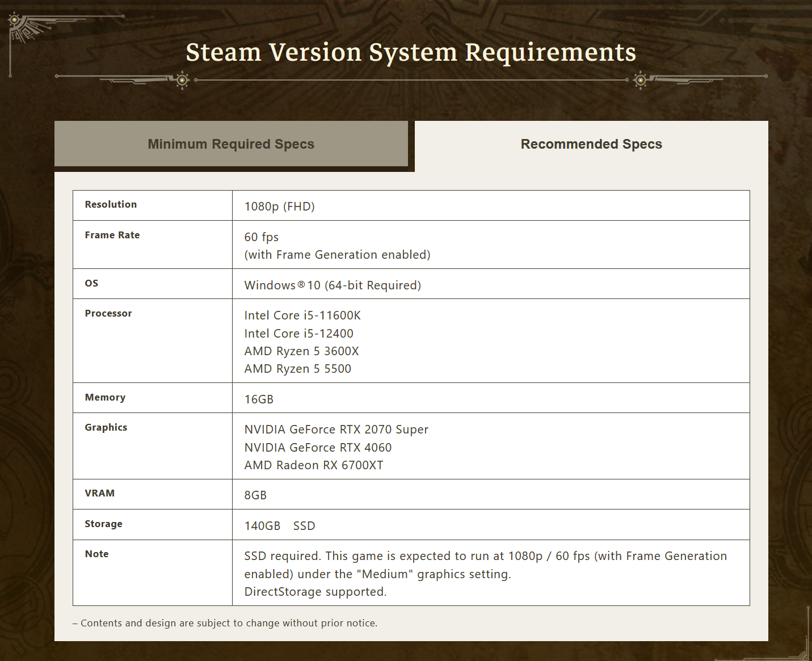Image resolution: width=812 pixels, height=661 pixels.
Task: Click the Steam Version System Requirements title
Action: [x=410, y=52]
